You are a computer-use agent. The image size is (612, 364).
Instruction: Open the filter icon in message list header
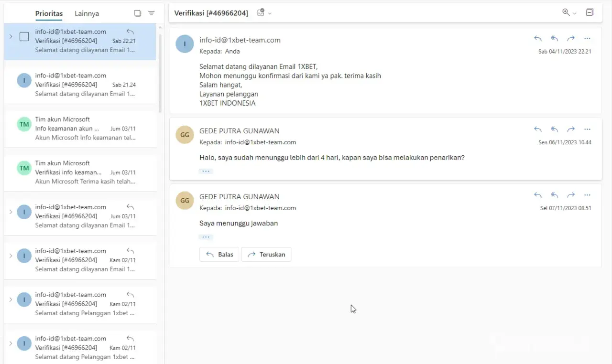coord(152,13)
